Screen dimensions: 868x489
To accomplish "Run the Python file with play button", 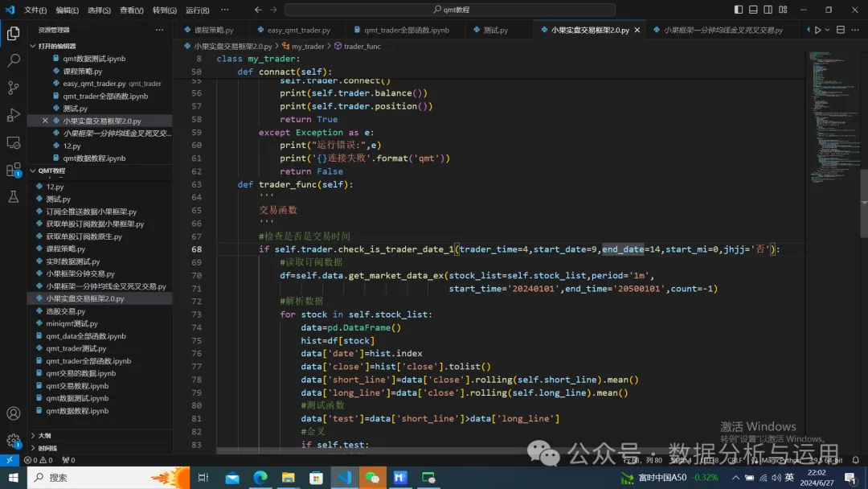I will coord(817,30).
